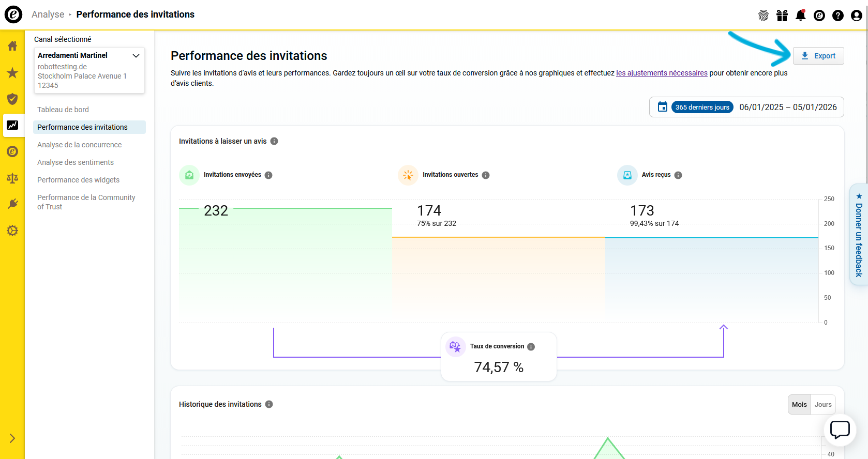The image size is (868, 459).
Task: Expand the Arredamenti Martinel channel dropdown
Action: [x=136, y=56]
